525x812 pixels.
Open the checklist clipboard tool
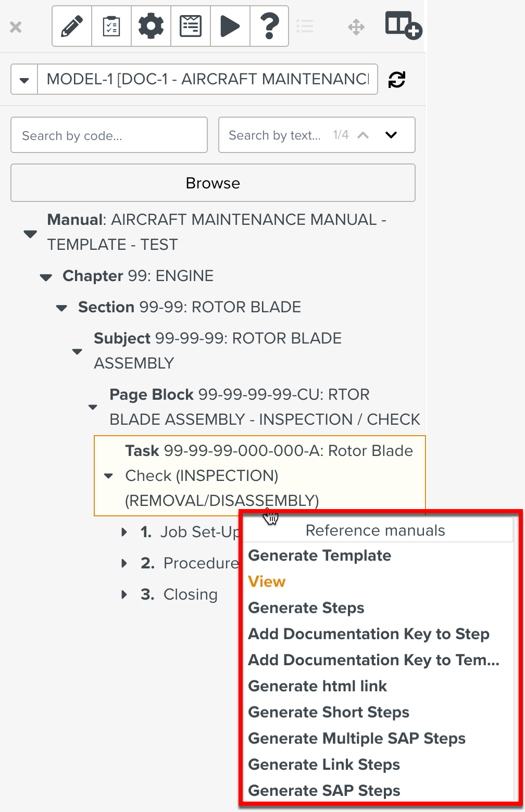click(x=111, y=26)
